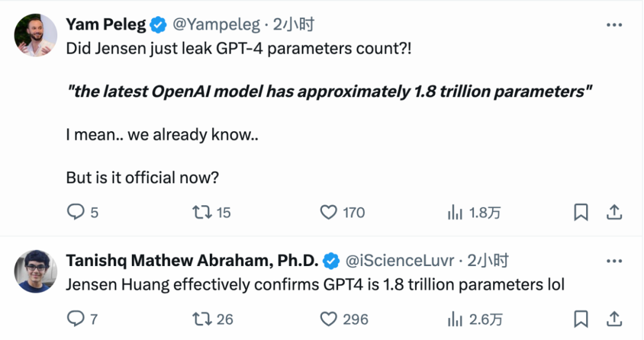644x340 pixels.
Task: Open Yam Peleg's profile picture
Action: pyautogui.click(x=35, y=35)
